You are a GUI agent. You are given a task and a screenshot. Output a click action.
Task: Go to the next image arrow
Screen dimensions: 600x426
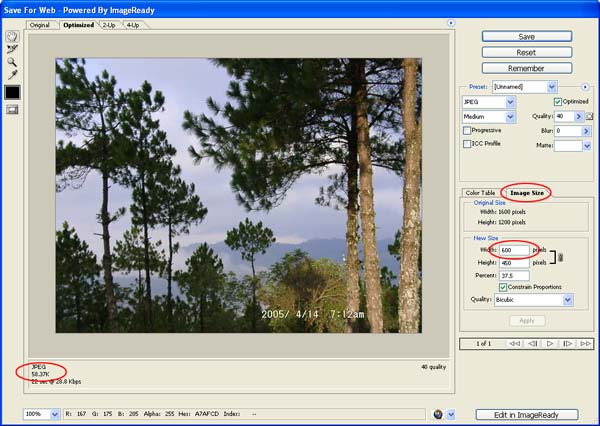(x=567, y=343)
